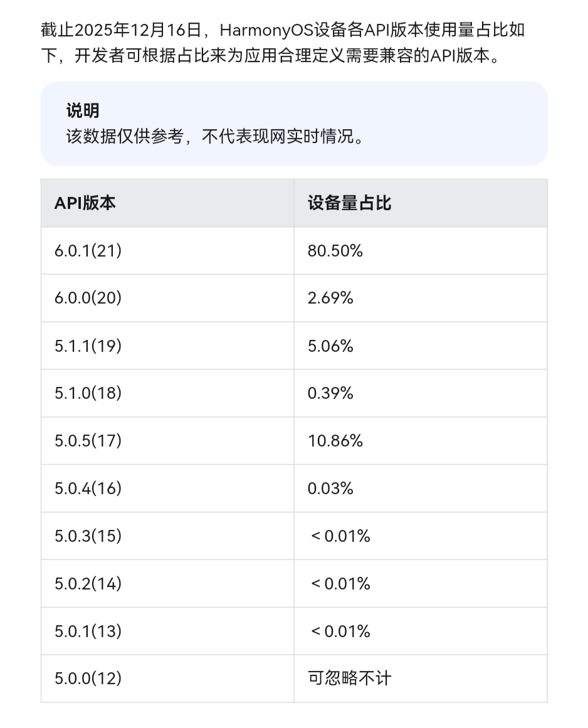Select the 5.0.3(15) version cell

[x=88, y=536]
